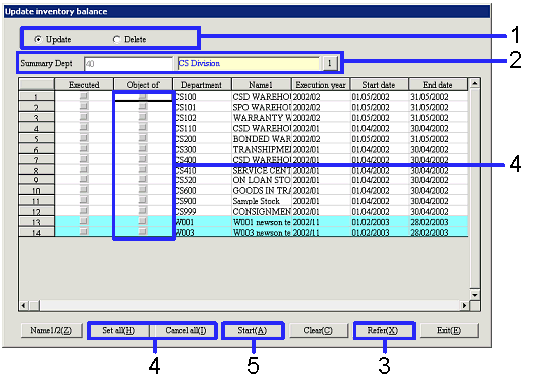
Task: Tick Object of checkbox for CS300
Action: coord(143,148)
